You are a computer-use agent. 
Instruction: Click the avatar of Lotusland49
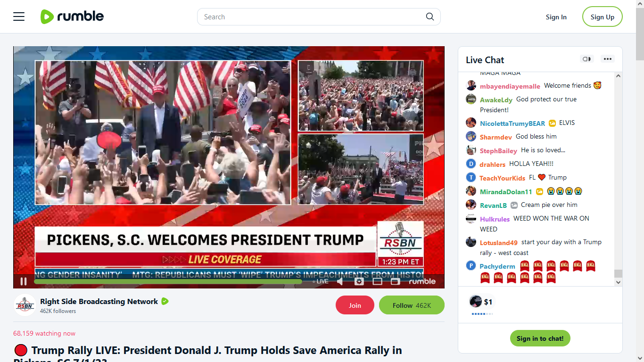click(x=471, y=242)
